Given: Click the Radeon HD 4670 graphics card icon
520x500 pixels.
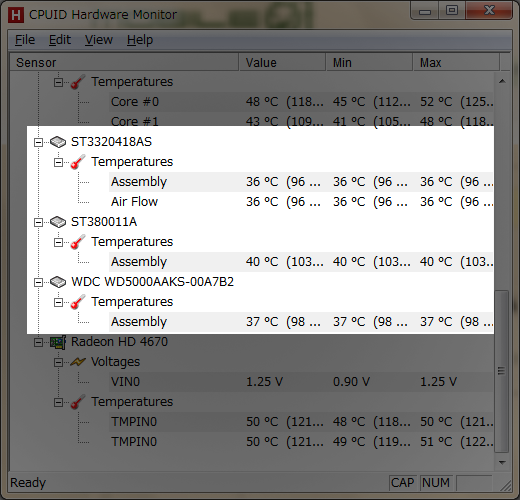Looking at the screenshot, I should 58,342.
